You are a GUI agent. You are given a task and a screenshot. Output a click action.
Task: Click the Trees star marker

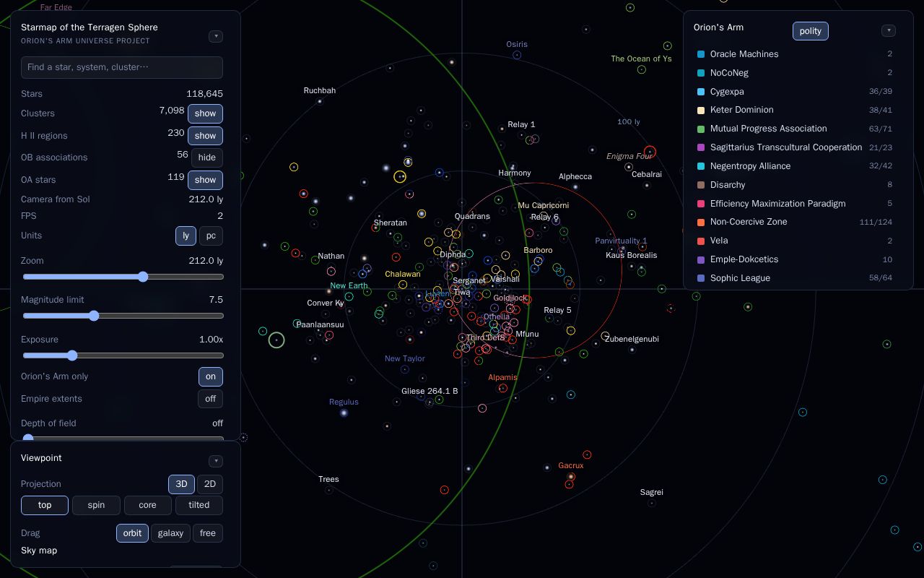328,491
